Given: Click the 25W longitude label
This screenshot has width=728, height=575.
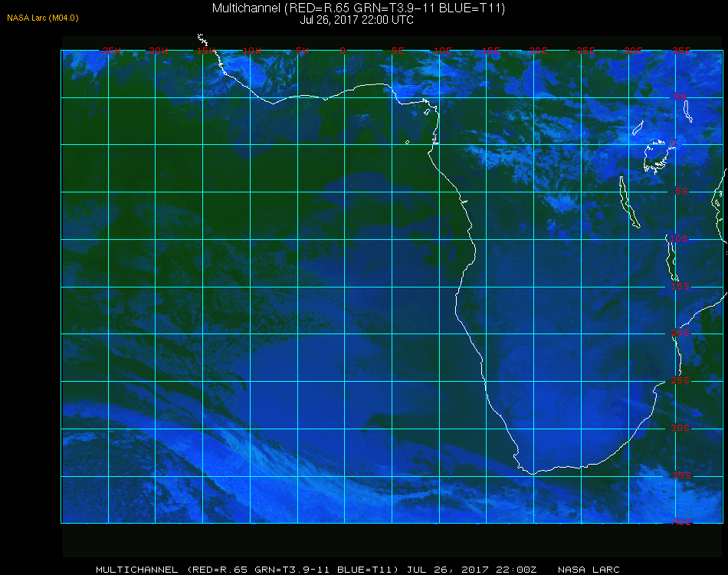Looking at the screenshot, I should pyautogui.click(x=112, y=51).
